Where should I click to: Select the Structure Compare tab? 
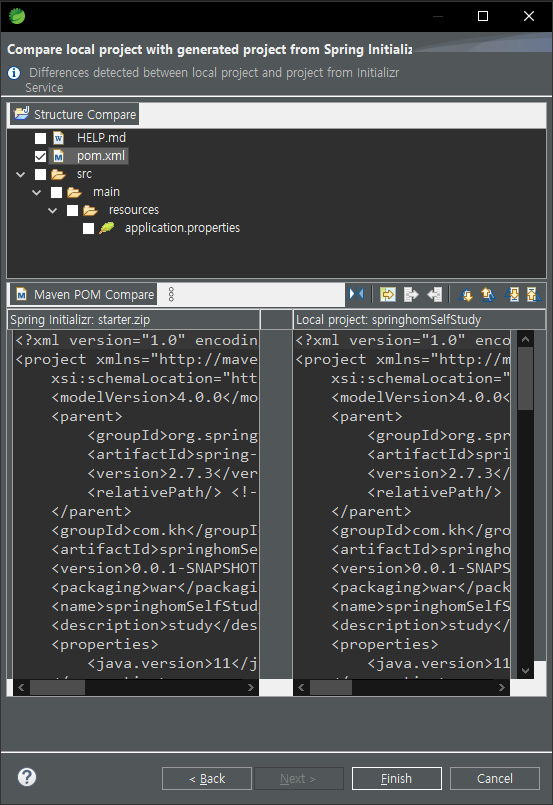pyautogui.click(x=75, y=114)
